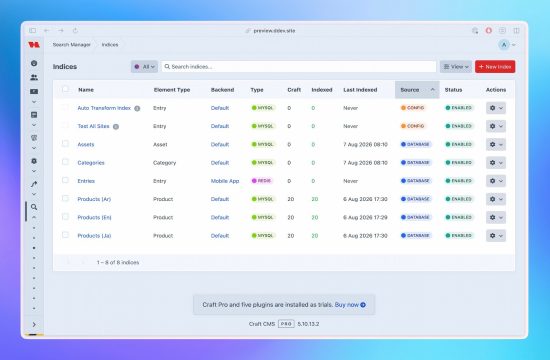550x360 pixels.
Task: Focus the Search indices input field
Action: coord(299,67)
